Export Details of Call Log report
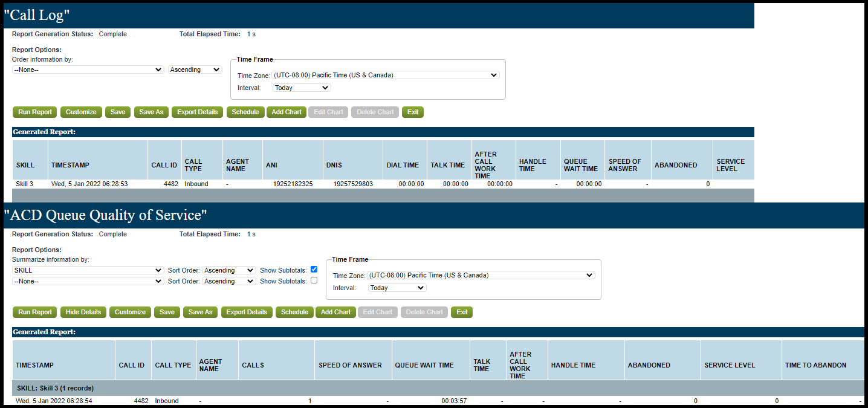The image size is (868, 408). tap(198, 112)
